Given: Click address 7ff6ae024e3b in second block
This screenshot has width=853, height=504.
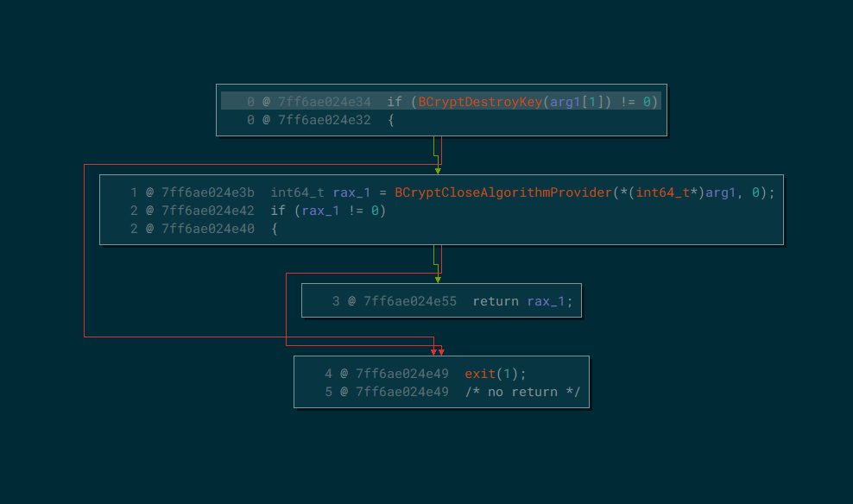Looking at the screenshot, I should 208,192.
